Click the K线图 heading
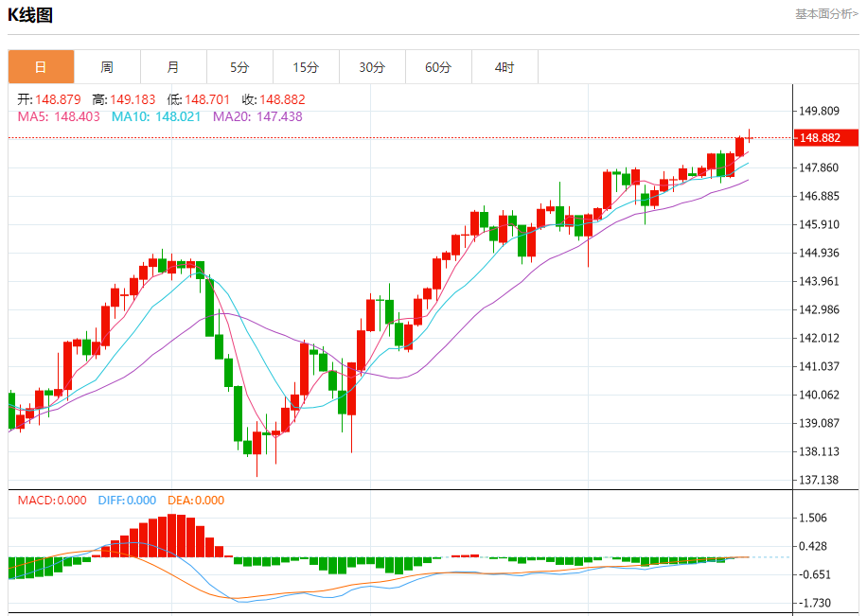Viewport: 867px width, 616px height. tap(30, 15)
